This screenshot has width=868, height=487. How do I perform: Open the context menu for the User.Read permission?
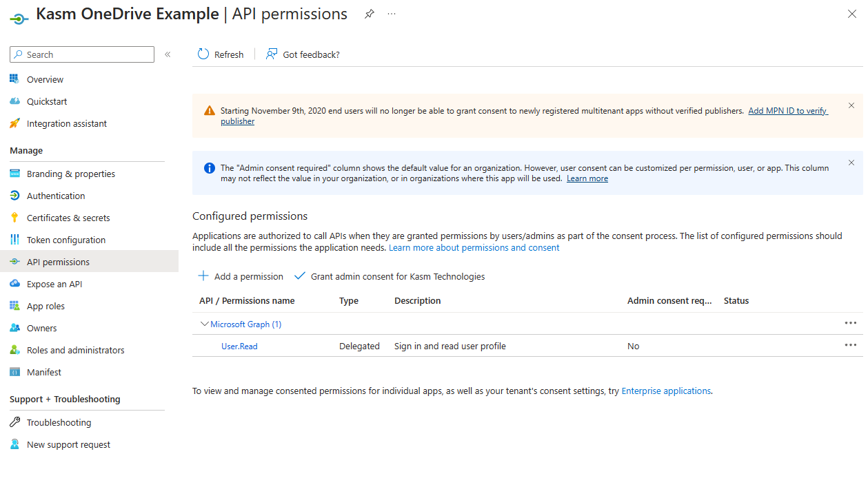pos(850,345)
